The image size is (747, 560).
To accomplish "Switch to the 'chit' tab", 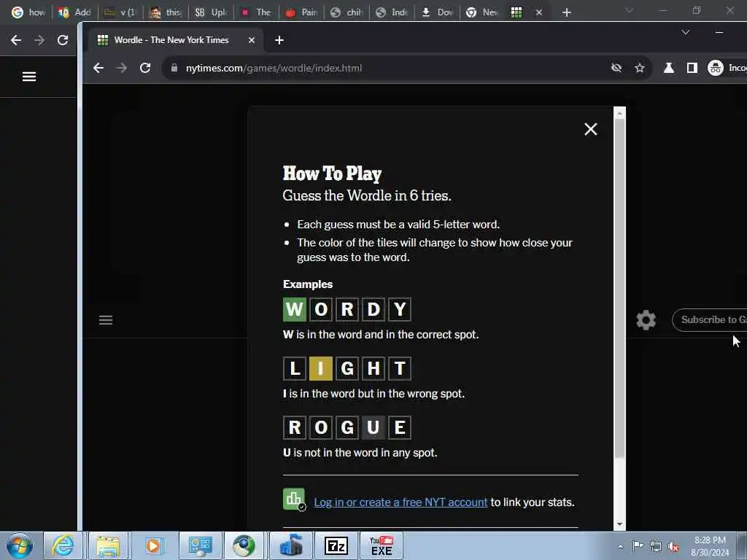I will (347, 12).
